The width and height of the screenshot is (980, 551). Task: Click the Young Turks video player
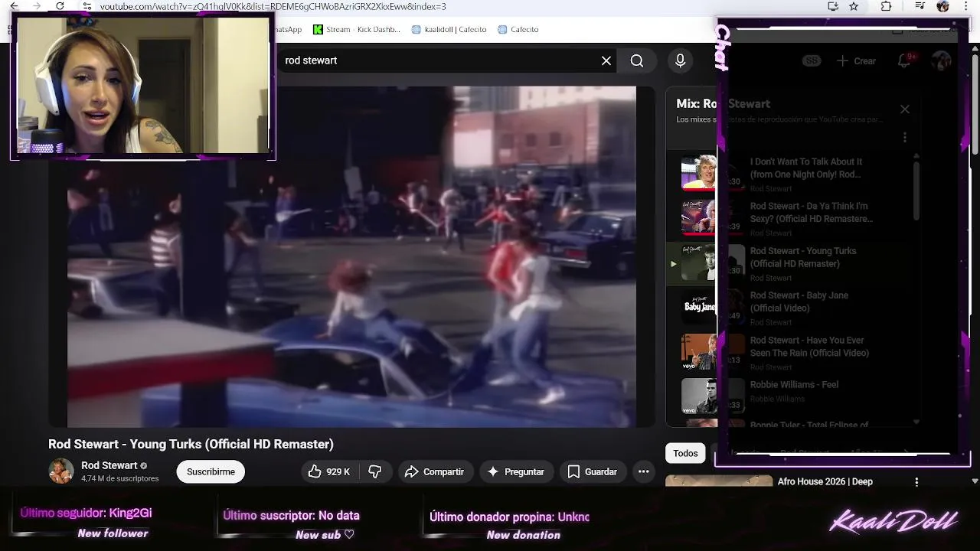[x=351, y=256]
